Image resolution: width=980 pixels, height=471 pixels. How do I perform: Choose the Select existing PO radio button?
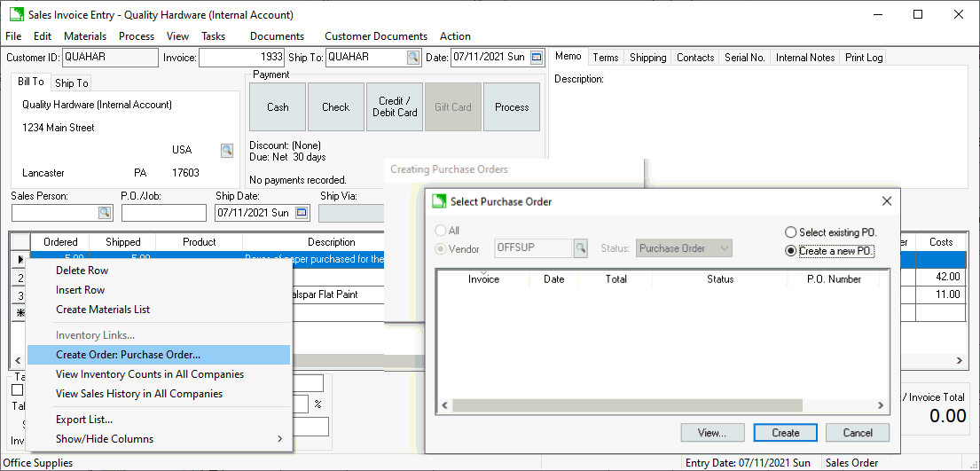coord(790,232)
